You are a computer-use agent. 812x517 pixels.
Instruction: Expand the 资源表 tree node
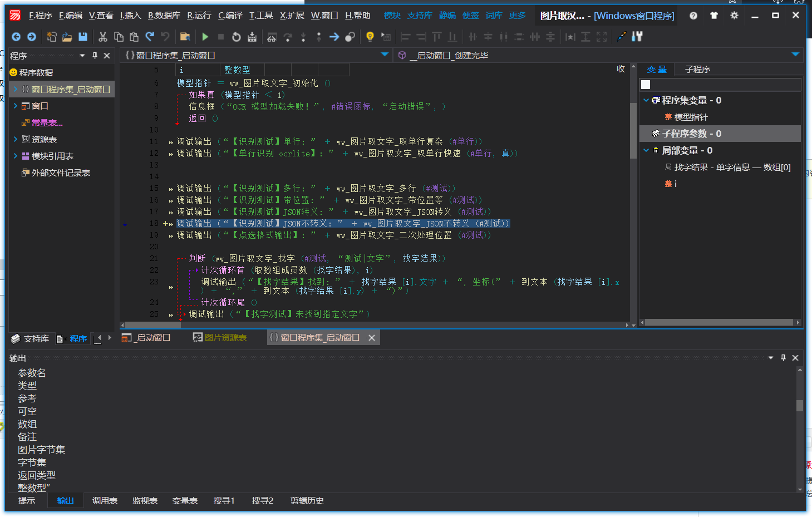click(x=15, y=139)
